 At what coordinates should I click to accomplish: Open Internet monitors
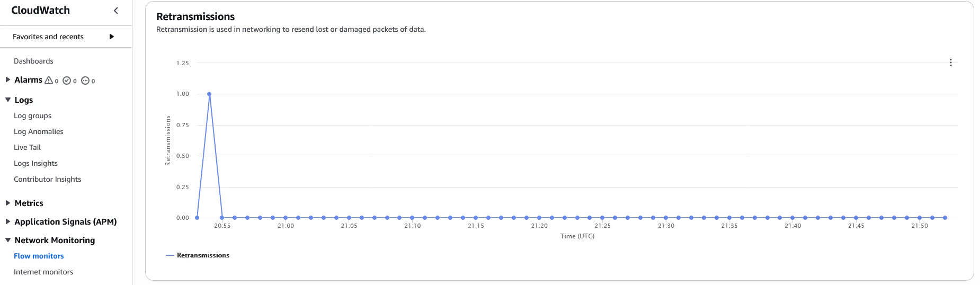click(43, 272)
